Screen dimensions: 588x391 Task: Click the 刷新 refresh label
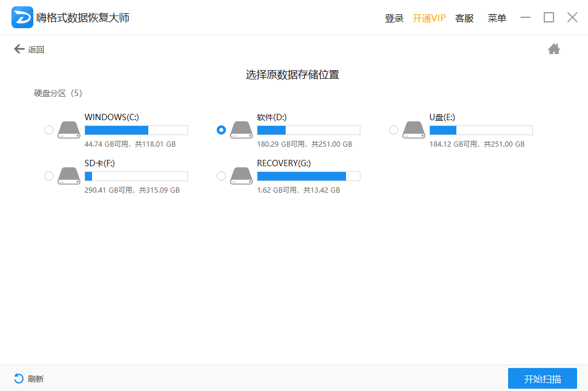tap(36, 379)
